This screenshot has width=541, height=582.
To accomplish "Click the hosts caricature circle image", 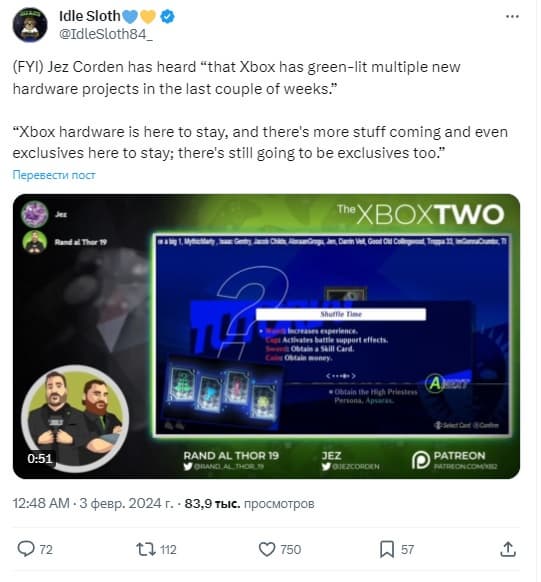I will click(x=75, y=419).
